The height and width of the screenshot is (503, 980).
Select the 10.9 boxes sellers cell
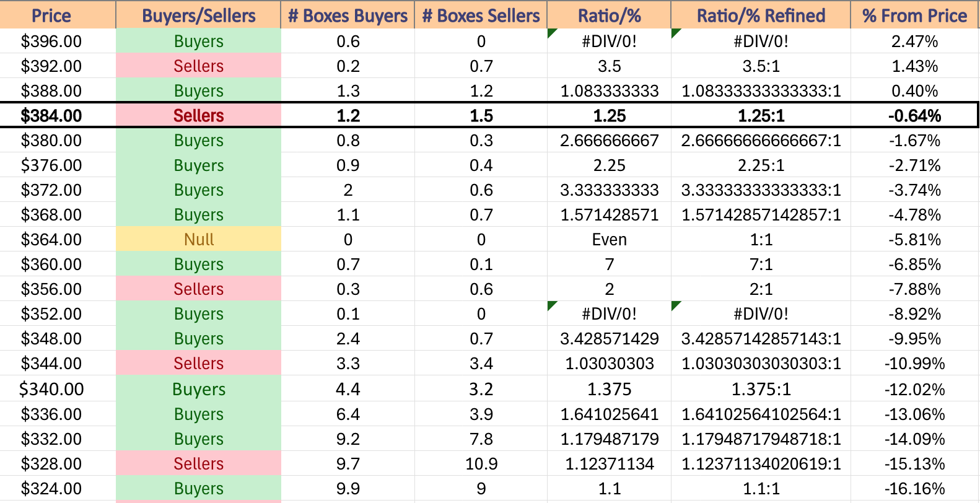coord(481,464)
